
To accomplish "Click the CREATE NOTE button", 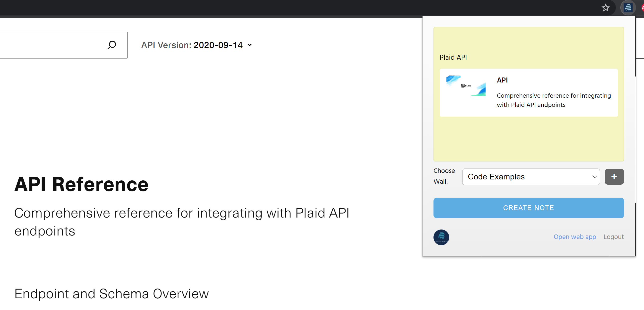I will [x=528, y=208].
